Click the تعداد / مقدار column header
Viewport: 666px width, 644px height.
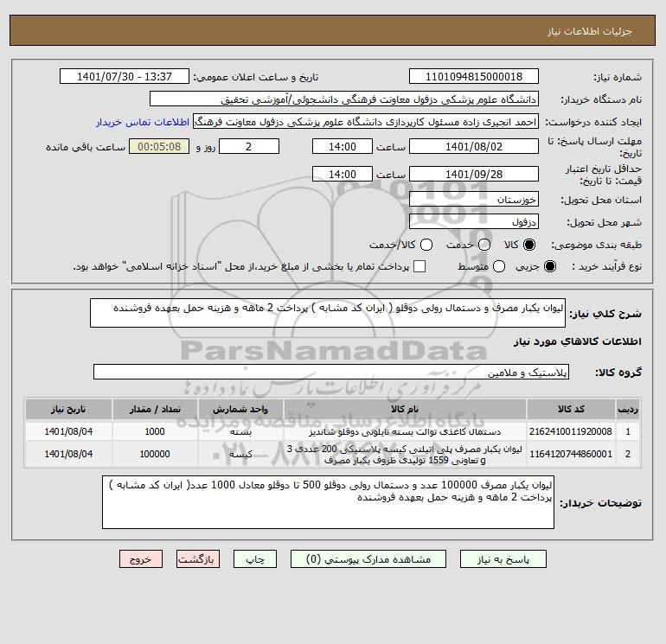click(x=155, y=409)
